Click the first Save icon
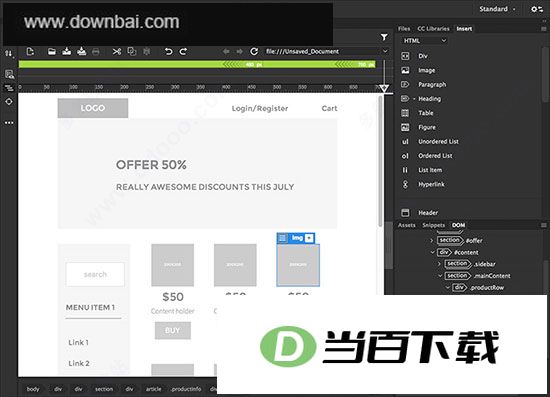Screen dimensions: 550x397 [67, 52]
